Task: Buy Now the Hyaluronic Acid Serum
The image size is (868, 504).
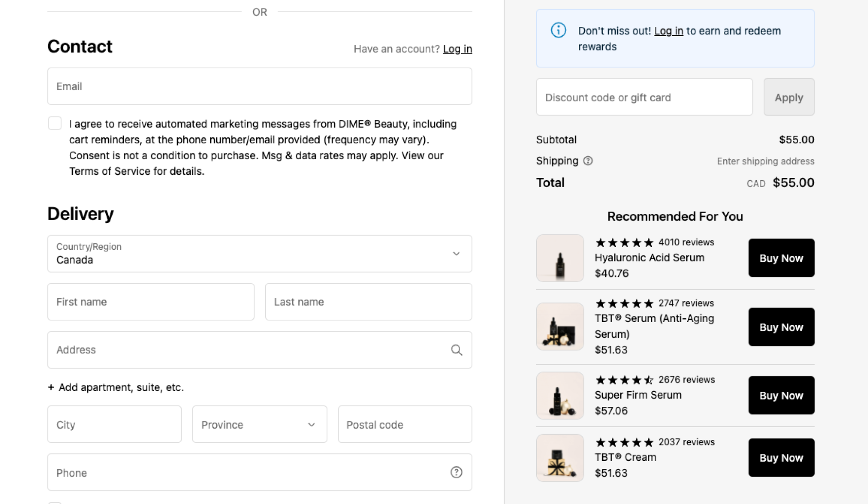Action: click(x=781, y=258)
